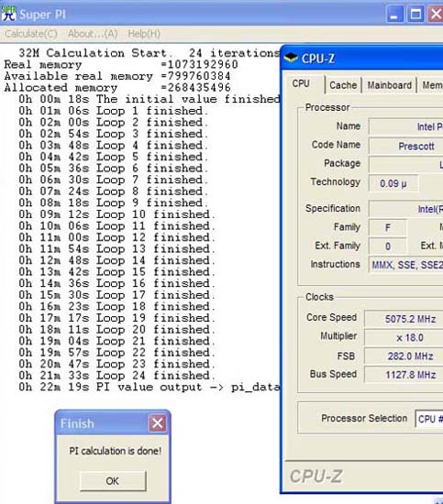Switch to the Mainboard tab in CPU-Z
Screen dimensions: 443x504
point(389,85)
